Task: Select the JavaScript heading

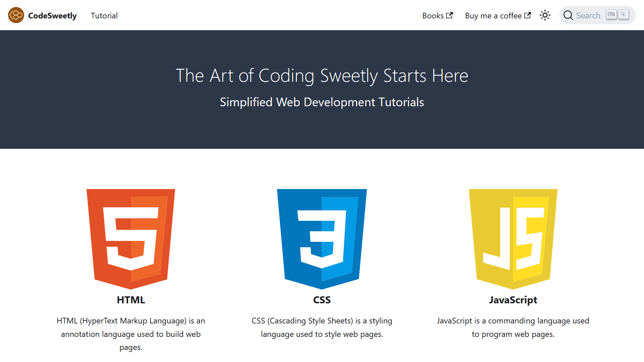Action: point(513,300)
